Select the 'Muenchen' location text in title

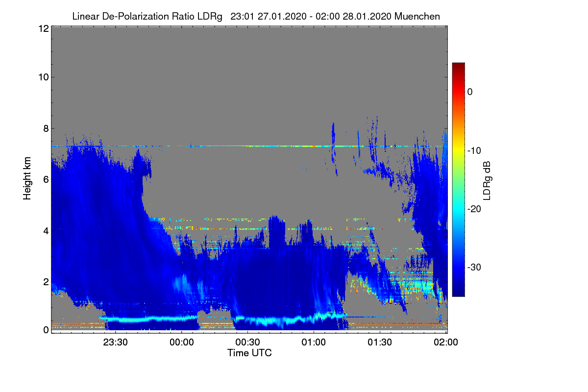(x=417, y=17)
